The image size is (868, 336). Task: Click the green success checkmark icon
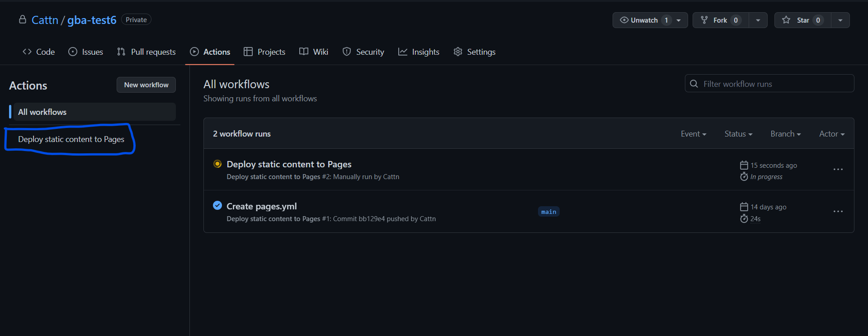(217, 205)
